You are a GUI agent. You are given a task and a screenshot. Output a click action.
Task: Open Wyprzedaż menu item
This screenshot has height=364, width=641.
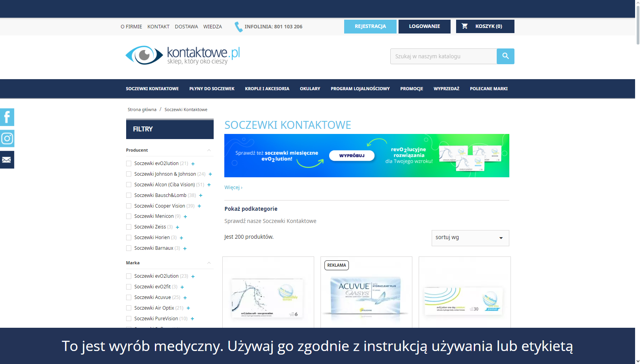coord(446,89)
